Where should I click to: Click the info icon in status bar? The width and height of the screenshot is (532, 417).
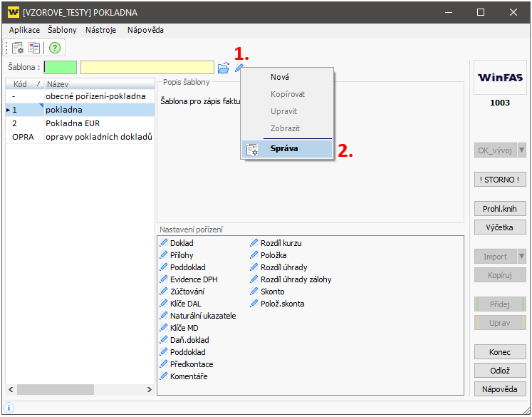click(x=9, y=408)
